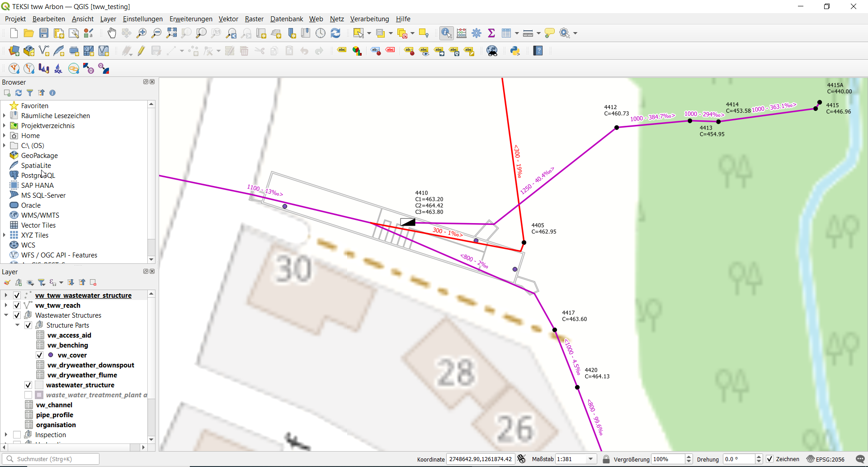
Task: Refresh the map canvas
Action: click(335, 33)
